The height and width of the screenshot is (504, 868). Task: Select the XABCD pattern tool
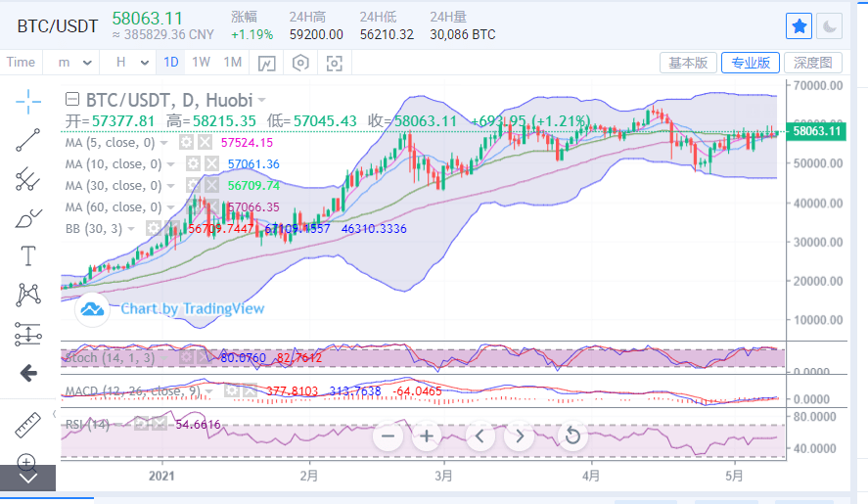(28, 295)
